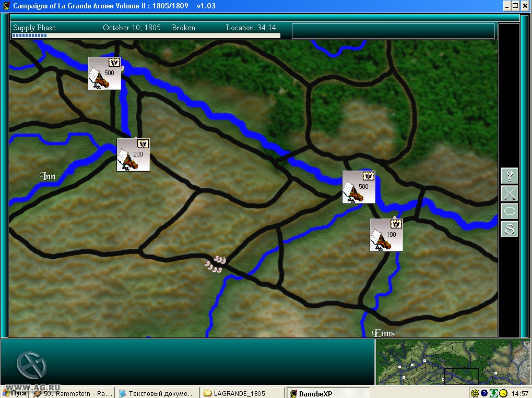The height and width of the screenshot is (398, 532).
Task: Click the crossed swords battle button
Action: (x=509, y=194)
